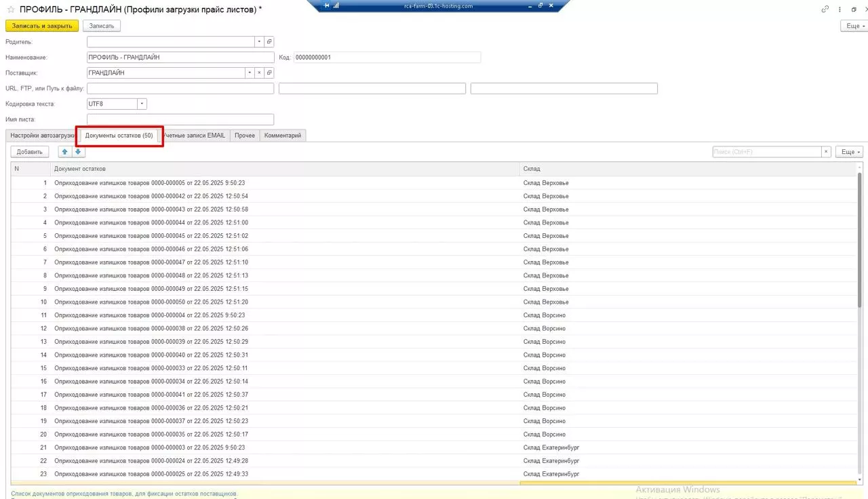Viewport: 868px width, 499px height.
Task: Open the form in a separate window icon
Action: tap(854, 9)
